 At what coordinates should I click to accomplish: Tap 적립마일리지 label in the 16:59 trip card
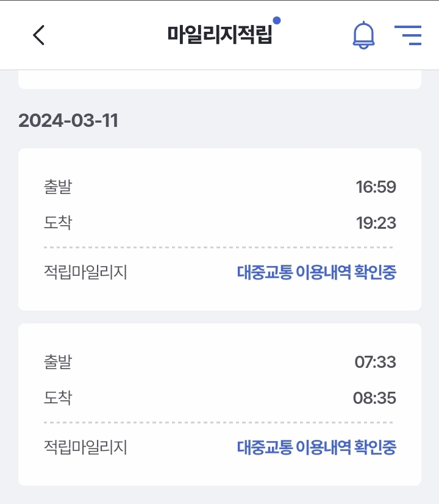[85, 273]
